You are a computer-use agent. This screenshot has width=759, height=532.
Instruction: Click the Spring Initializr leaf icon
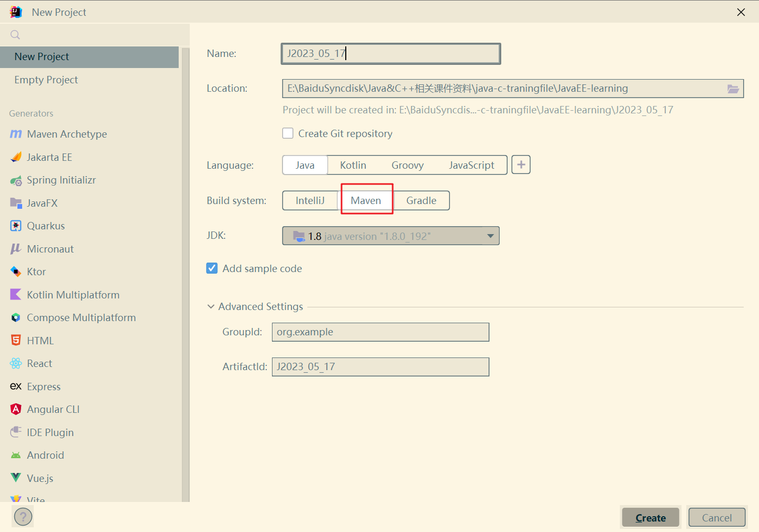click(x=16, y=180)
